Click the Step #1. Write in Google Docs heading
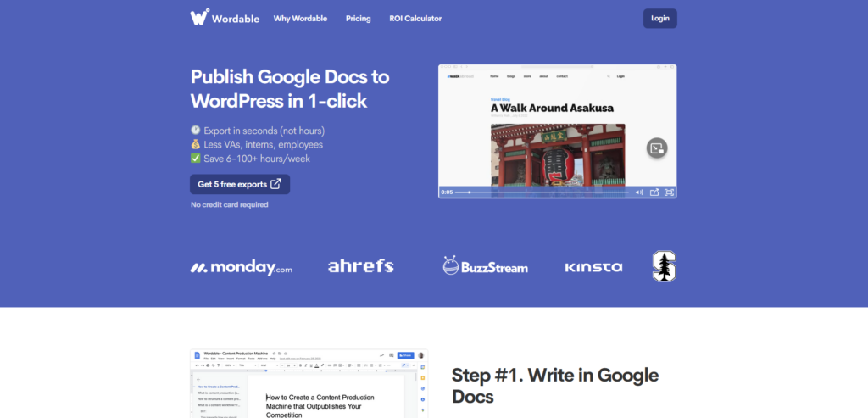The height and width of the screenshot is (418, 868). click(x=555, y=385)
